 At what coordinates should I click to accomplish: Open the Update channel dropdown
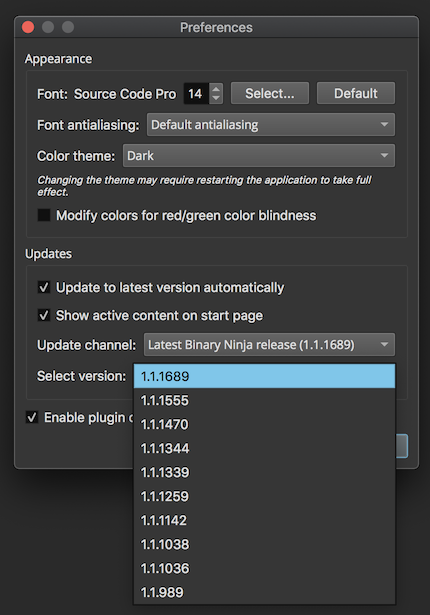click(269, 344)
